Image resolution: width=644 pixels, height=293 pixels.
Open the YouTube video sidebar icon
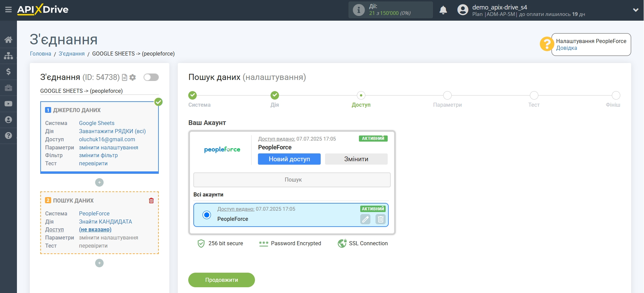[8, 104]
